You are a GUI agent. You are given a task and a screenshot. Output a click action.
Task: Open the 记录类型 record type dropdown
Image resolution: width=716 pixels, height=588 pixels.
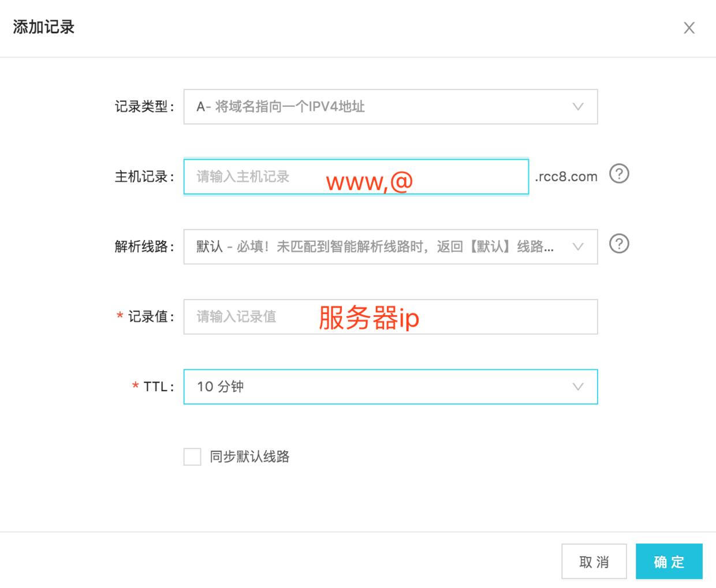click(390, 107)
